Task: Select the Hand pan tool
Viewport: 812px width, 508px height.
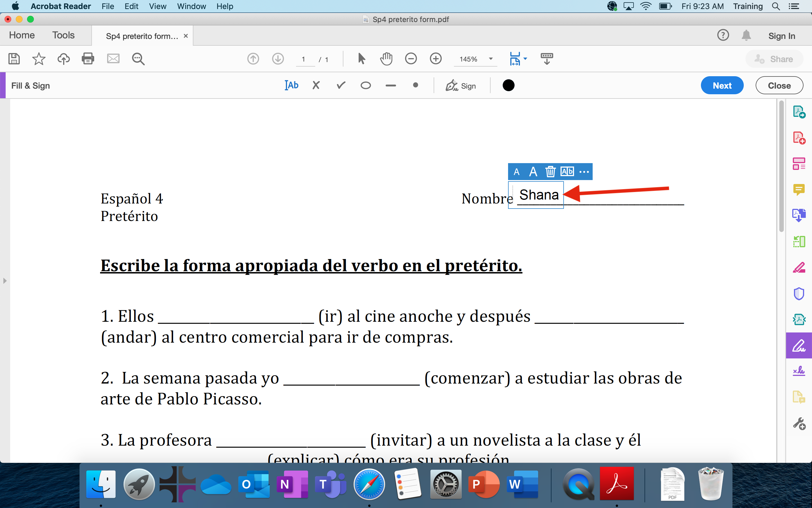Action: click(386, 59)
